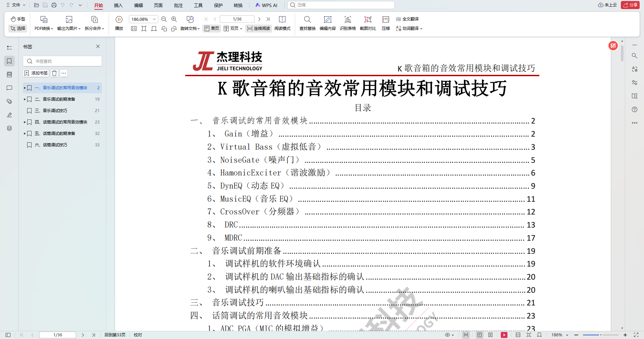
Task: Open the 拆分合并 split-merge tool
Action: 94,23
